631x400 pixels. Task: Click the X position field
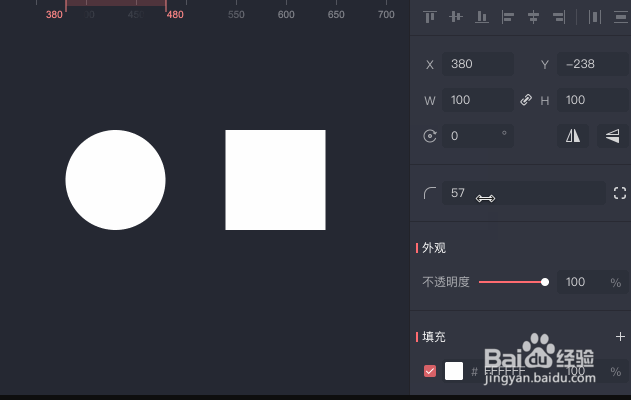(x=478, y=64)
